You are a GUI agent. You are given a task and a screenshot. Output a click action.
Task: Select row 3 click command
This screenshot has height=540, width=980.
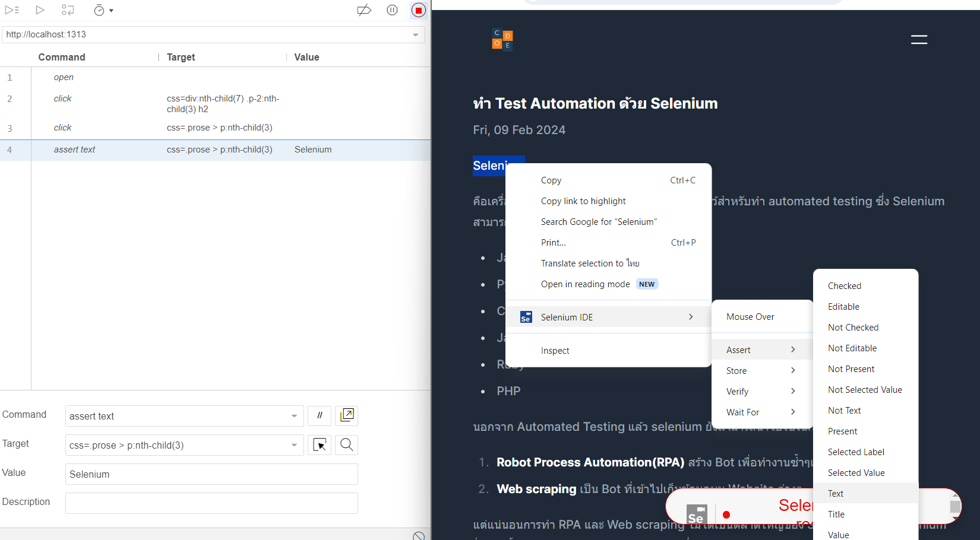pyautogui.click(x=215, y=128)
